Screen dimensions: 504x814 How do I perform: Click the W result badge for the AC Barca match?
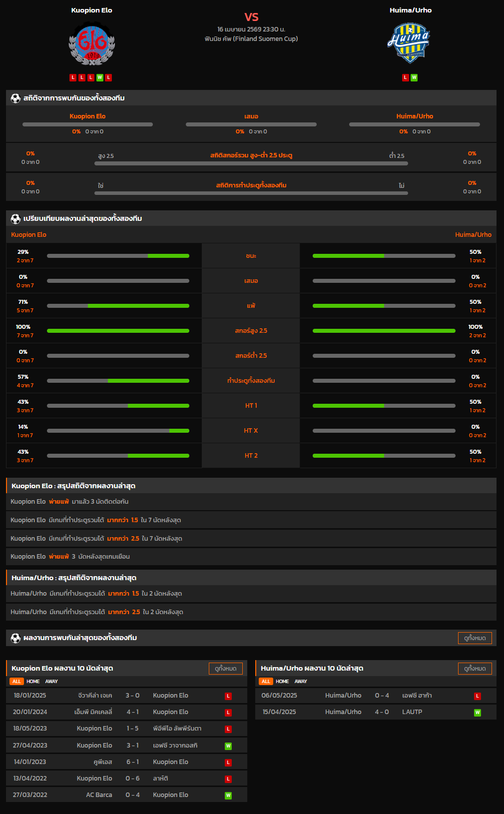pyautogui.click(x=228, y=796)
